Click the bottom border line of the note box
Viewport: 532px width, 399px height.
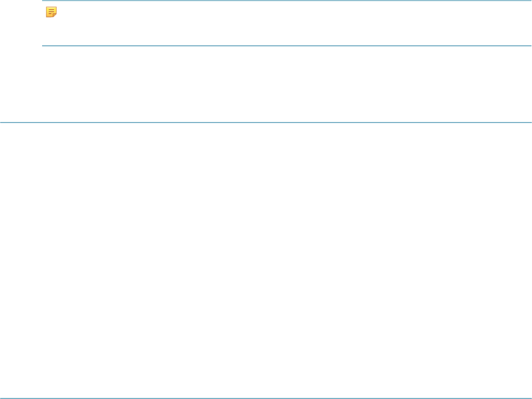click(287, 46)
